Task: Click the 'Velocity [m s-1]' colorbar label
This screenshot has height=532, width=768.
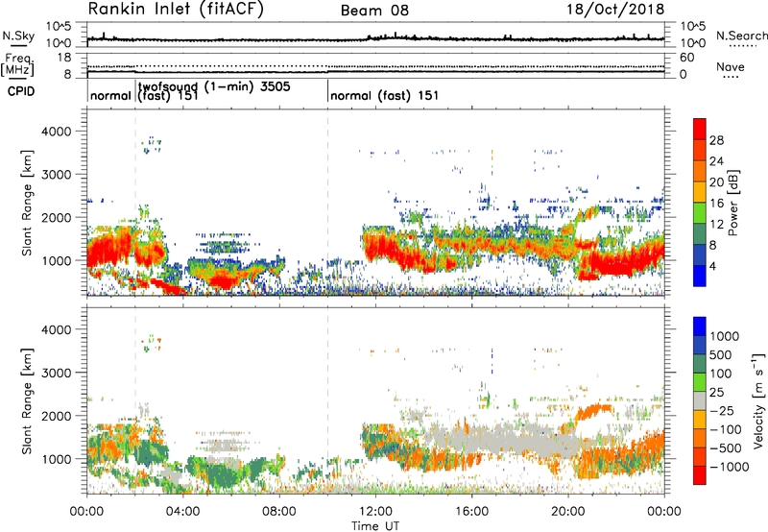Action: point(758,400)
